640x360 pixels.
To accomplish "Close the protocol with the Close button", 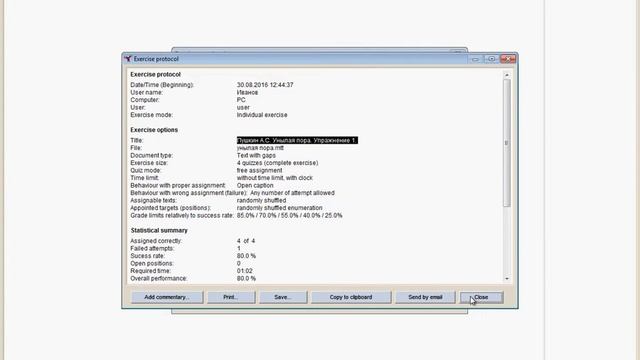I will click(481, 297).
